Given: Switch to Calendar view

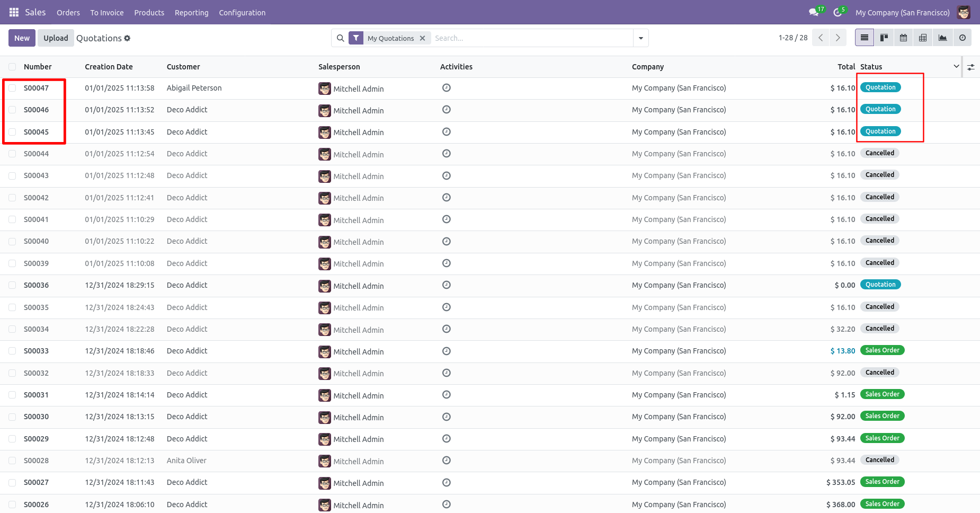Looking at the screenshot, I should pos(904,38).
